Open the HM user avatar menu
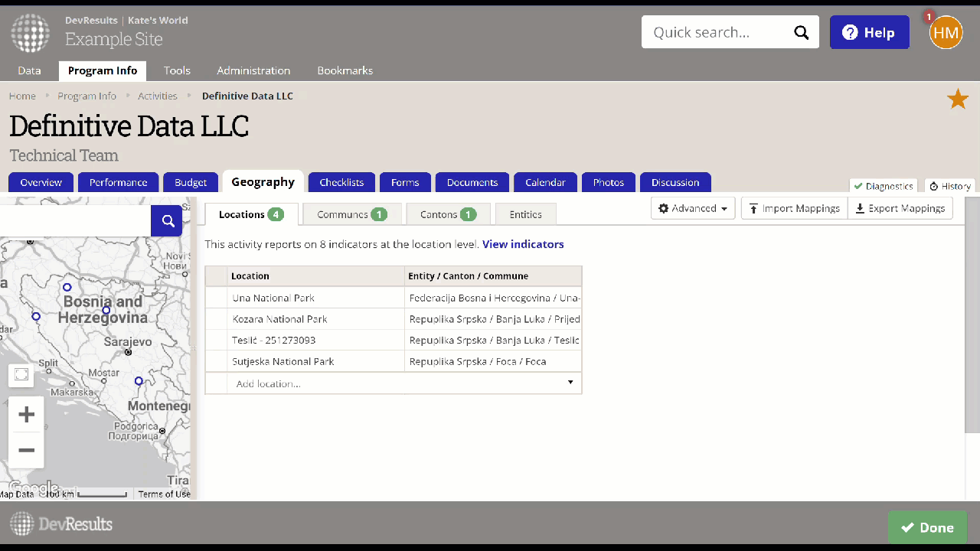Screen dimensions: 980x551 946,32
